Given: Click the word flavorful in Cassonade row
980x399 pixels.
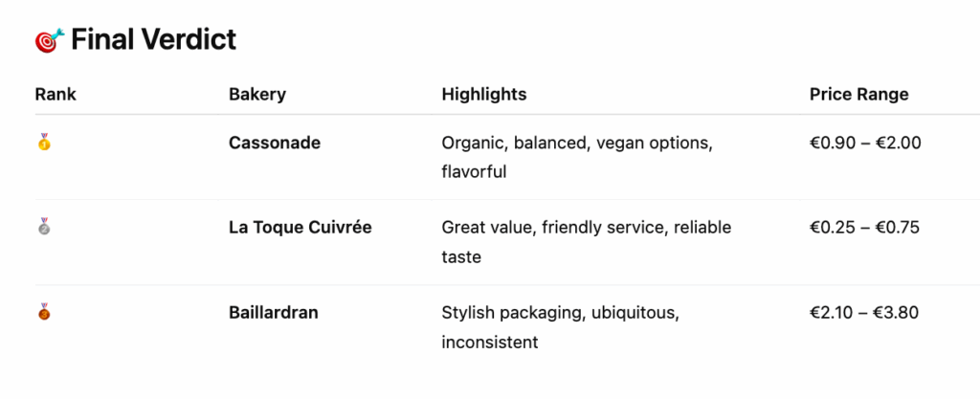Looking at the screenshot, I should coord(474,171).
